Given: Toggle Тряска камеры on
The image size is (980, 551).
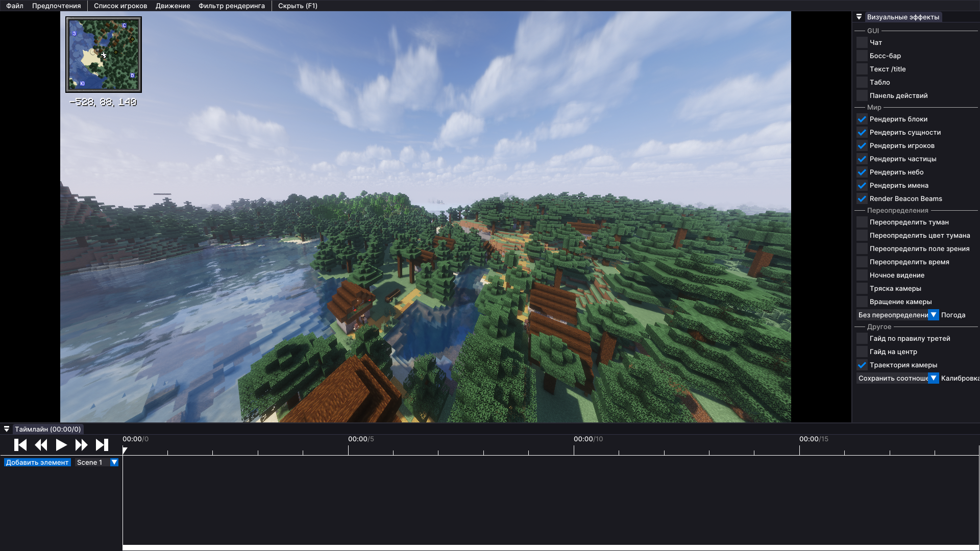Looking at the screenshot, I should (x=862, y=288).
